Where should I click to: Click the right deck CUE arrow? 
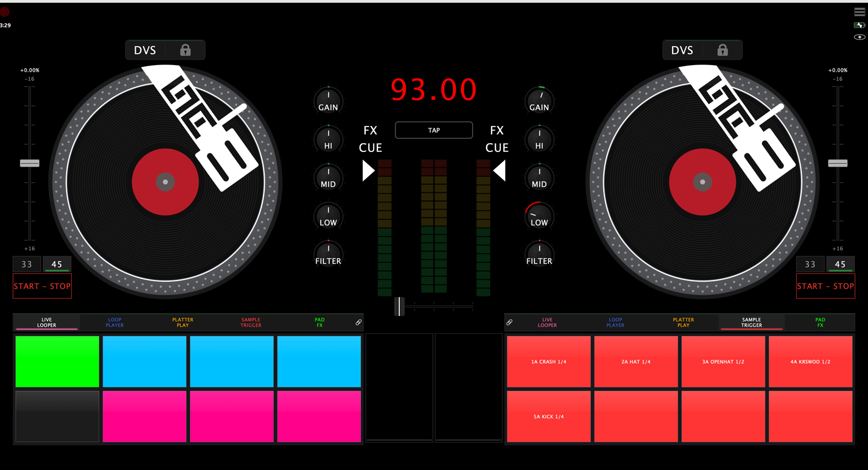pos(500,170)
